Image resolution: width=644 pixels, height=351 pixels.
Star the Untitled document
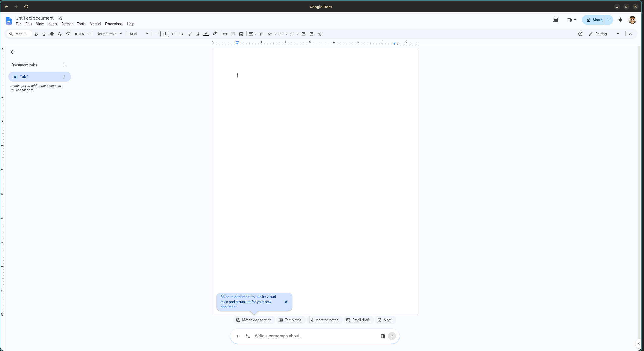coord(61,18)
